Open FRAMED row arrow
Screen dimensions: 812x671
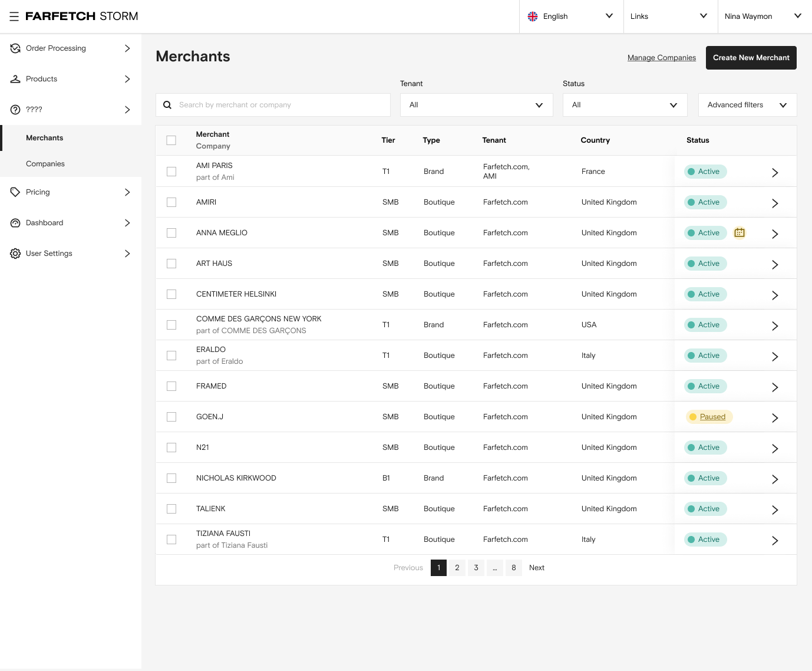tap(775, 387)
